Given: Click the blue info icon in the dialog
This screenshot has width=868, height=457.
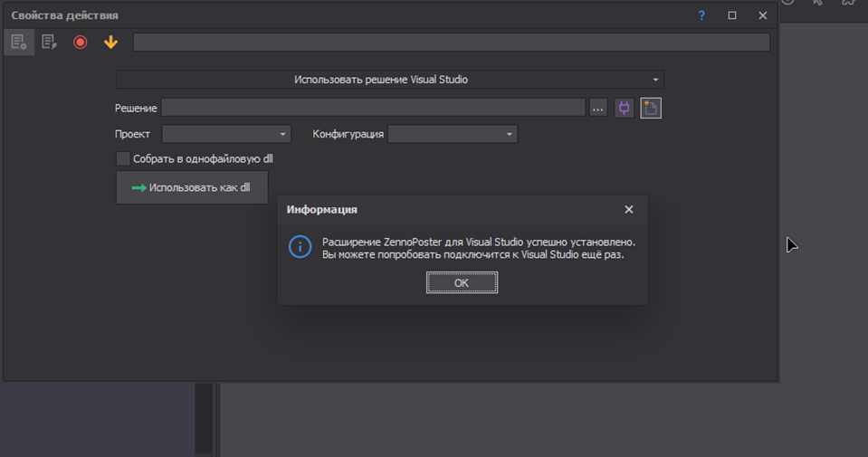Looking at the screenshot, I should [x=300, y=246].
